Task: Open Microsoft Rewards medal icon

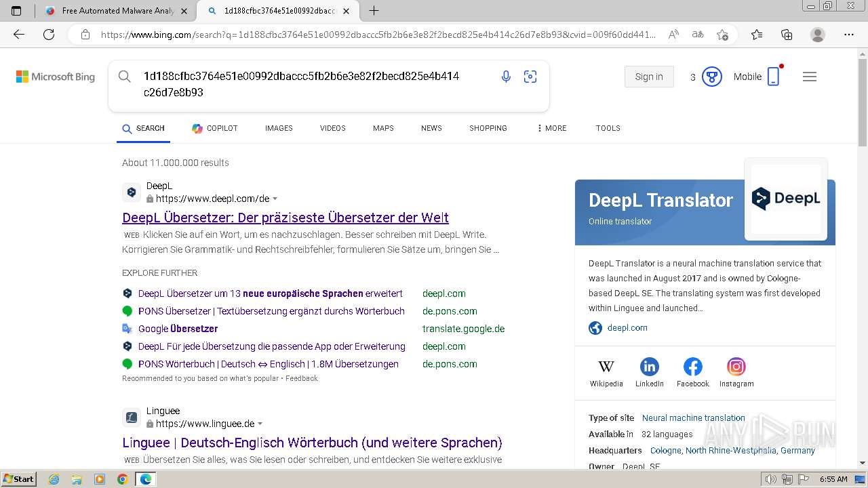Action: (711, 77)
